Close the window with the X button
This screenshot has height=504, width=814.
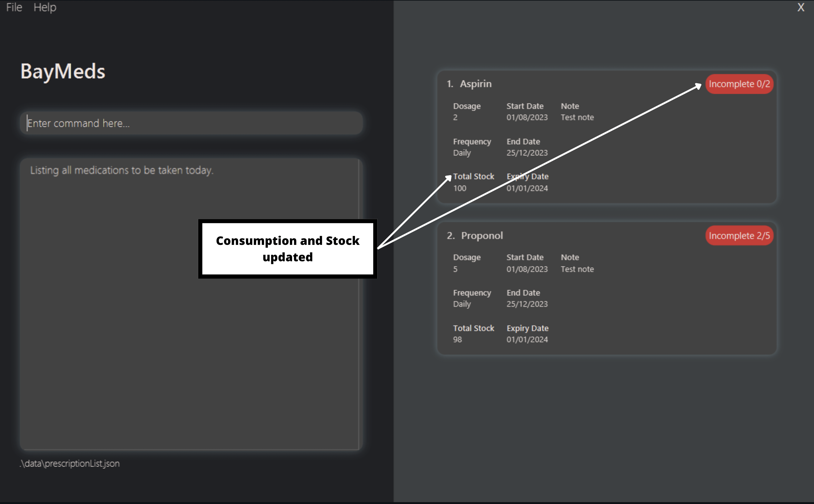pyautogui.click(x=801, y=7)
